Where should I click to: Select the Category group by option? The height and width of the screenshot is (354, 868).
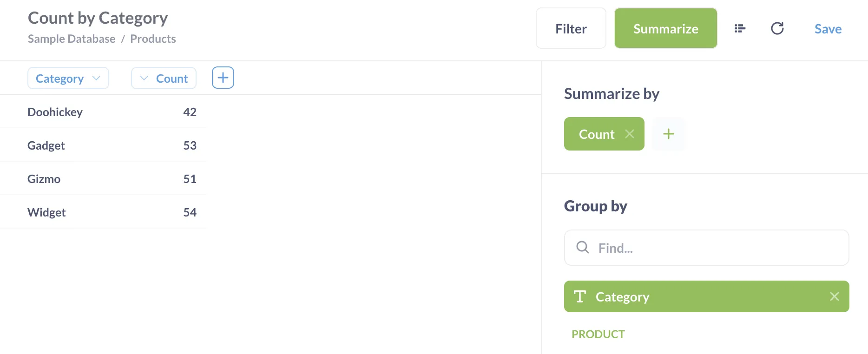pos(697,297)
